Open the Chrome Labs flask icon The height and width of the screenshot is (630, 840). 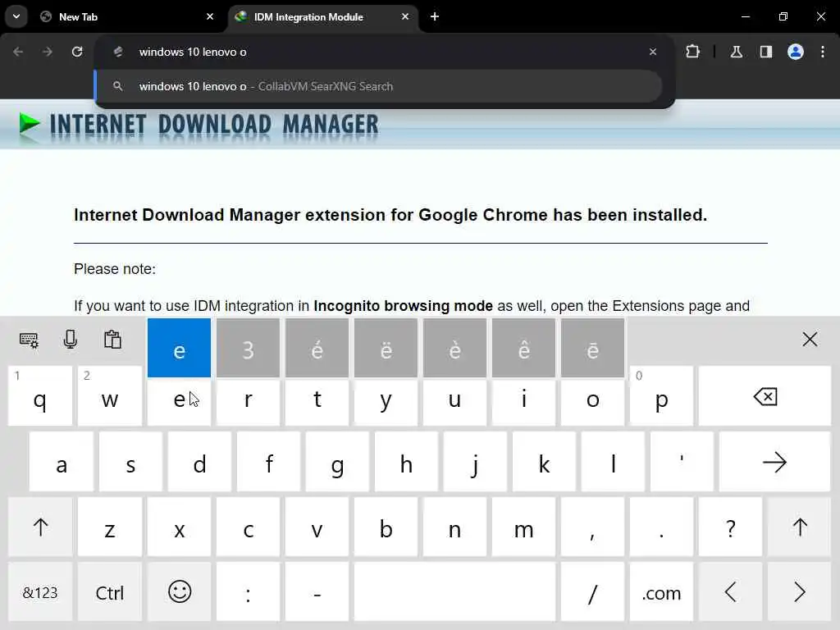[736, 52]
